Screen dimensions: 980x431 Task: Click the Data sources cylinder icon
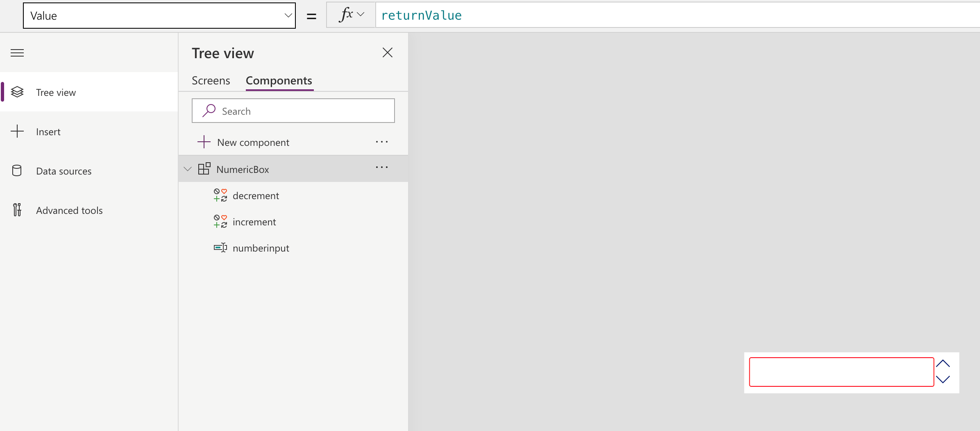click(x=17, y=171)
